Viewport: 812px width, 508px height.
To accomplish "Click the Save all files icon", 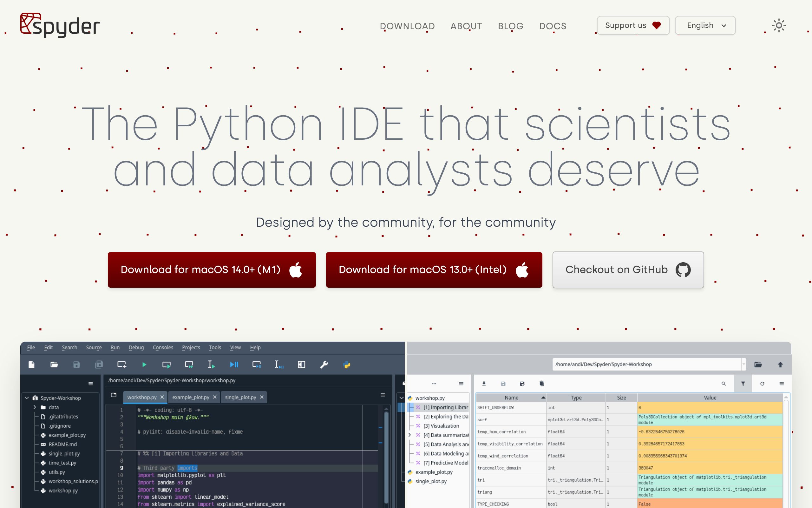I will [99, 364].
